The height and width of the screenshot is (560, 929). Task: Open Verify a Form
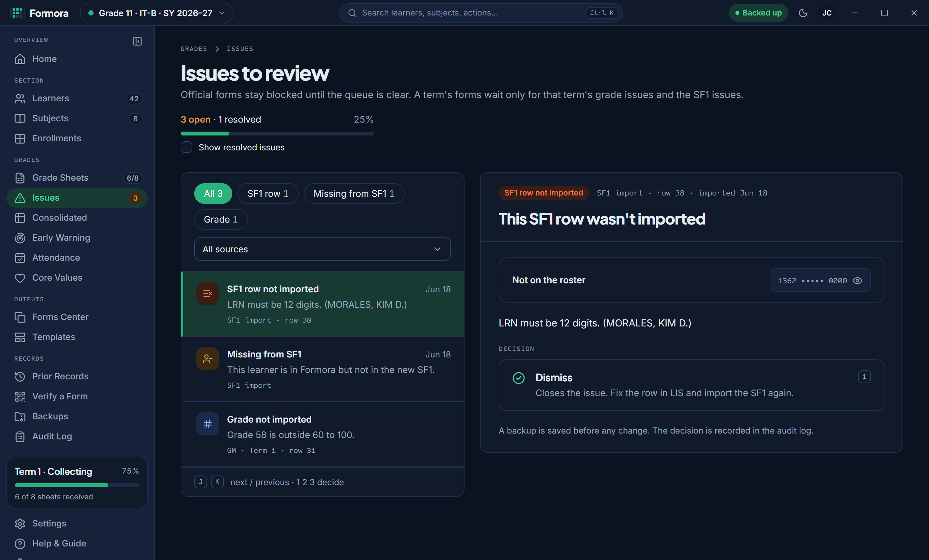pyautogui.click(x=77, y=396)
